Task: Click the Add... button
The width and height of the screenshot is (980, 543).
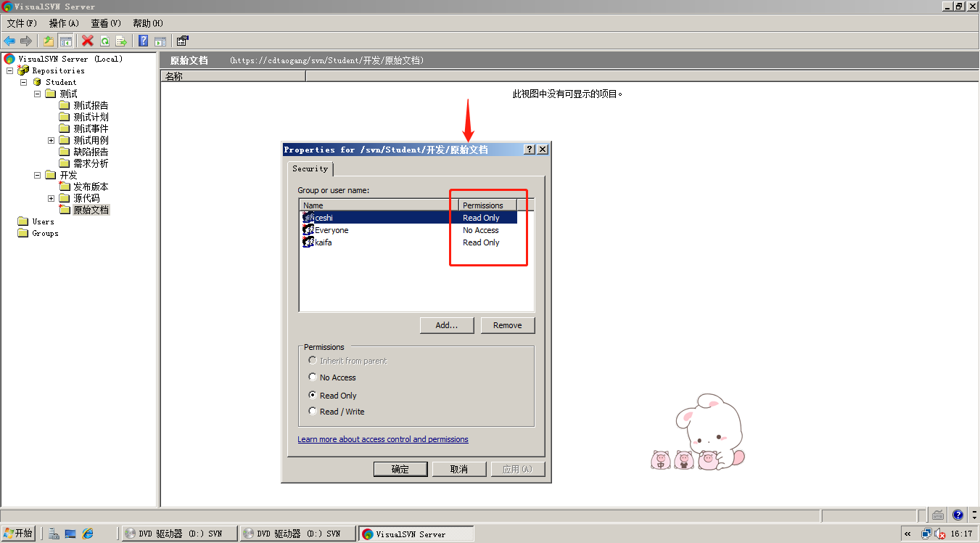Action: click(x=447, y=325)
